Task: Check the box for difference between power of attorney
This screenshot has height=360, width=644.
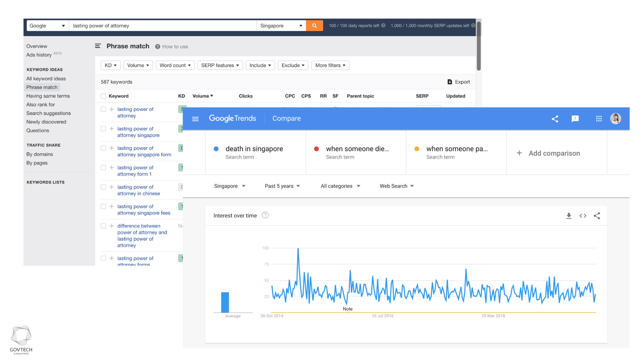Action: pos(103,226)
